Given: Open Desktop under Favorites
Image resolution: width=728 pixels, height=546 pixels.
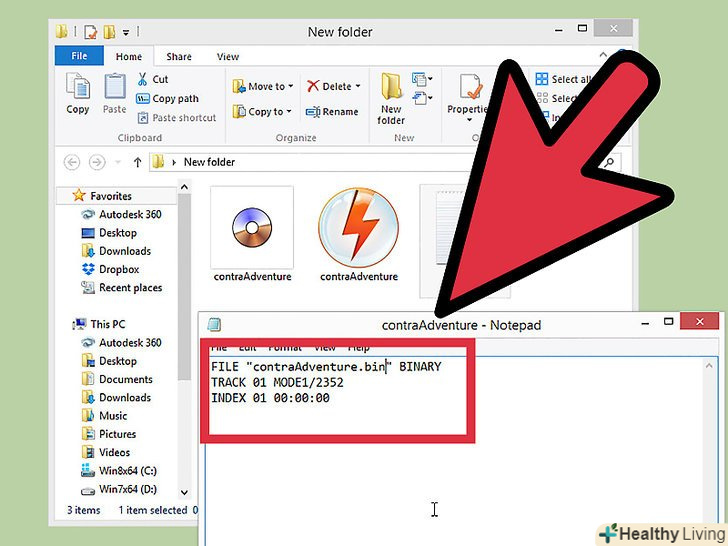Looking at the screenshot, I should pyautogui.click(x=109, y=233).
